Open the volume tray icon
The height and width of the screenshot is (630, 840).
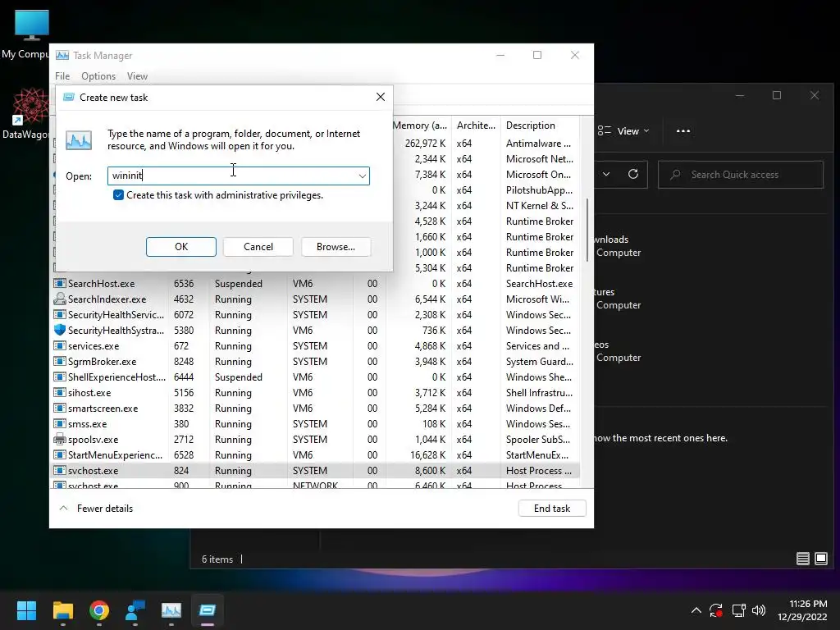759,610
